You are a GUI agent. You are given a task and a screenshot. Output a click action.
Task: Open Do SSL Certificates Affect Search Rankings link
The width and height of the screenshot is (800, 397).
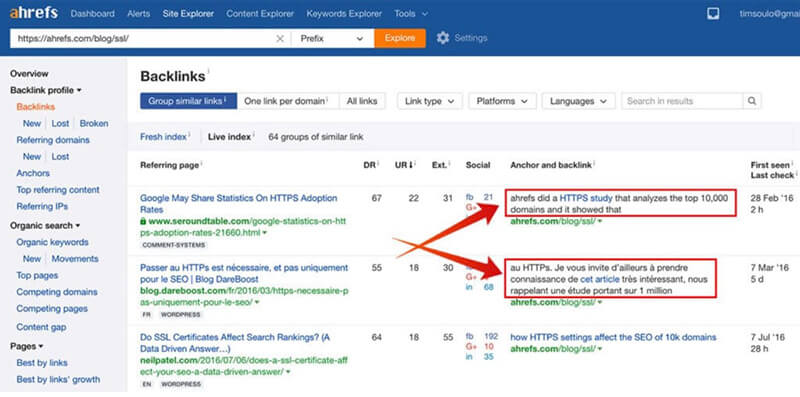point(235,343)
